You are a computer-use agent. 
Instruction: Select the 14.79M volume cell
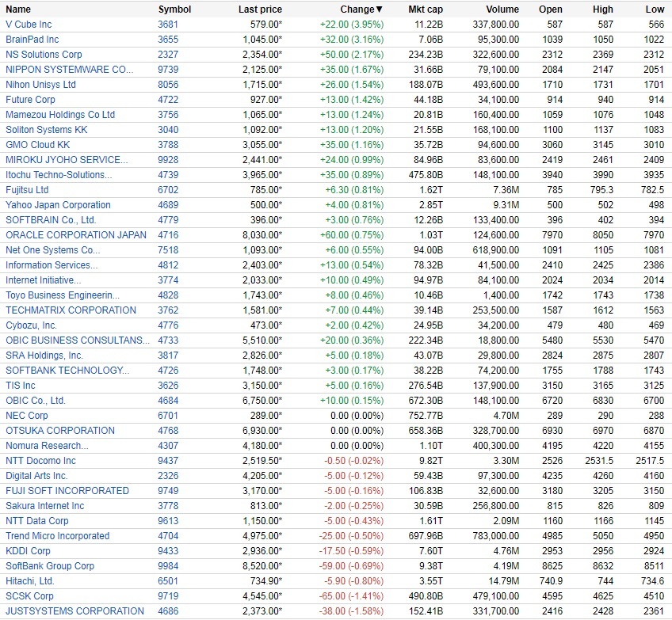click(502, 581)
